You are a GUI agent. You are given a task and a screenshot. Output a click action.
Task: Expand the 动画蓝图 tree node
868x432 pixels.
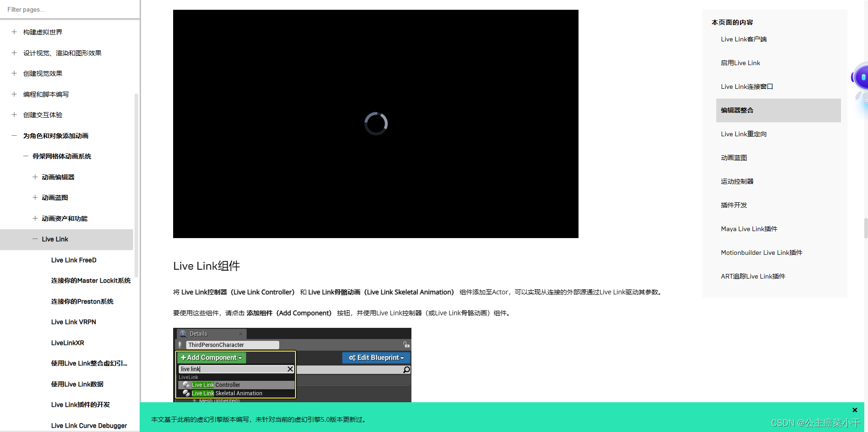coord(35,198)
